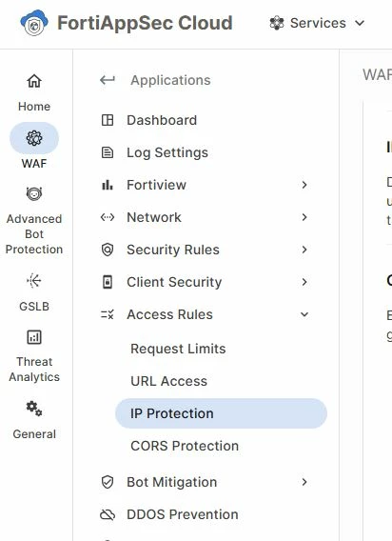The image size is (392, 541).
Task: Go to GSLB icon in sidebar
Action: 34,281
